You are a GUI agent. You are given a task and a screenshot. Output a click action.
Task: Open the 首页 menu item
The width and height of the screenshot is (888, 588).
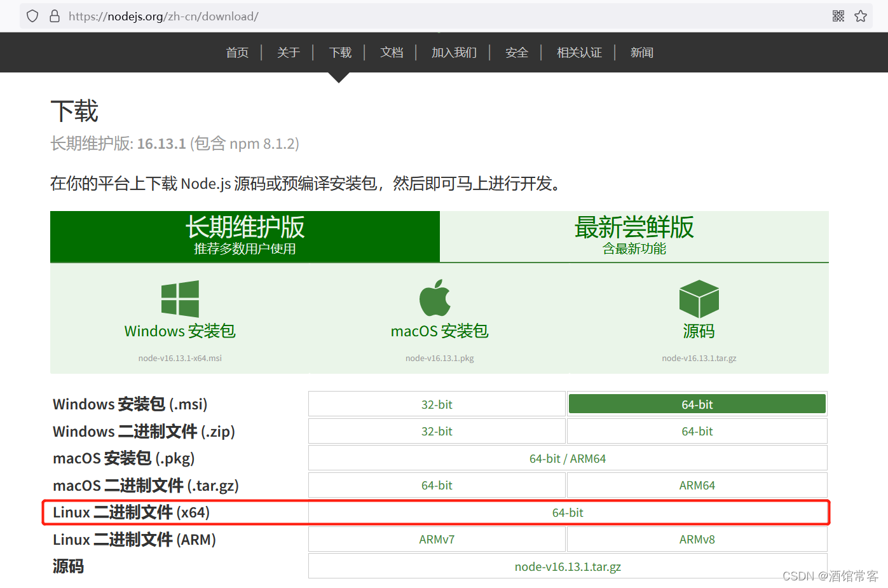(x=236, y=52)
